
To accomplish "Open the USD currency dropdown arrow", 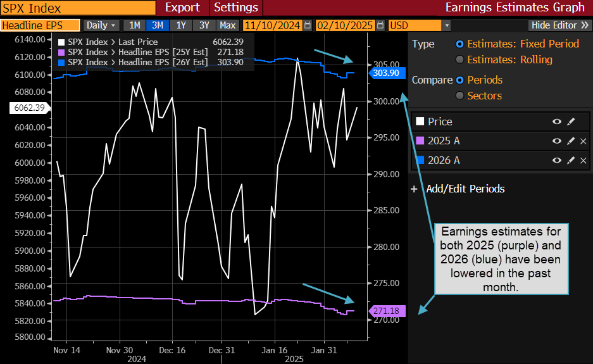I will (447, 25).
